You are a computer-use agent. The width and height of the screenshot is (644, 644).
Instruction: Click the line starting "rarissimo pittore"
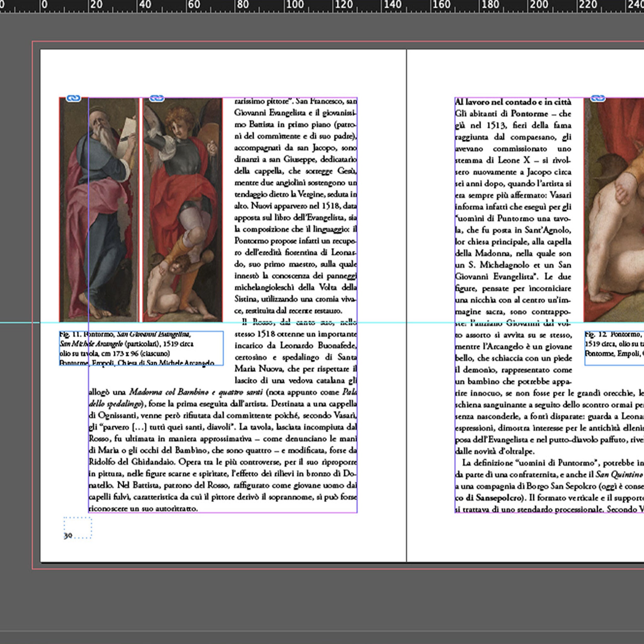[295, 101]
